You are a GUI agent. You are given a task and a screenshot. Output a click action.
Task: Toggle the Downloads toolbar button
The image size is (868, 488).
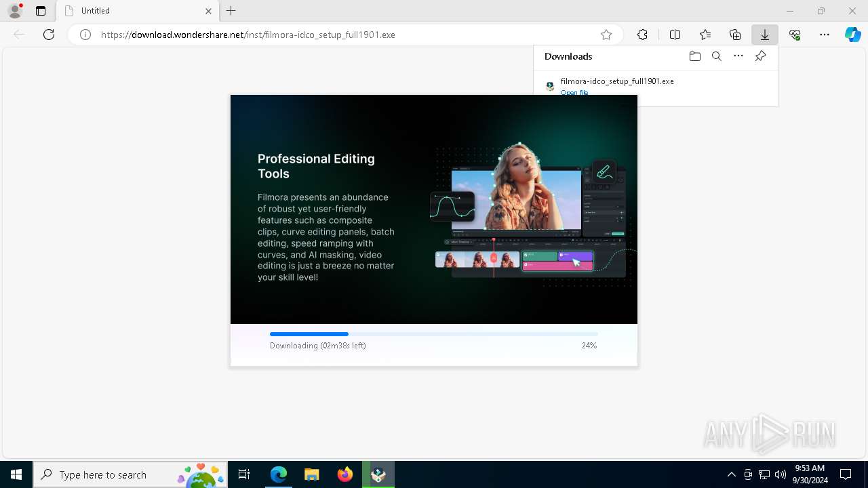pyautogui.click(x=765, y=35)
